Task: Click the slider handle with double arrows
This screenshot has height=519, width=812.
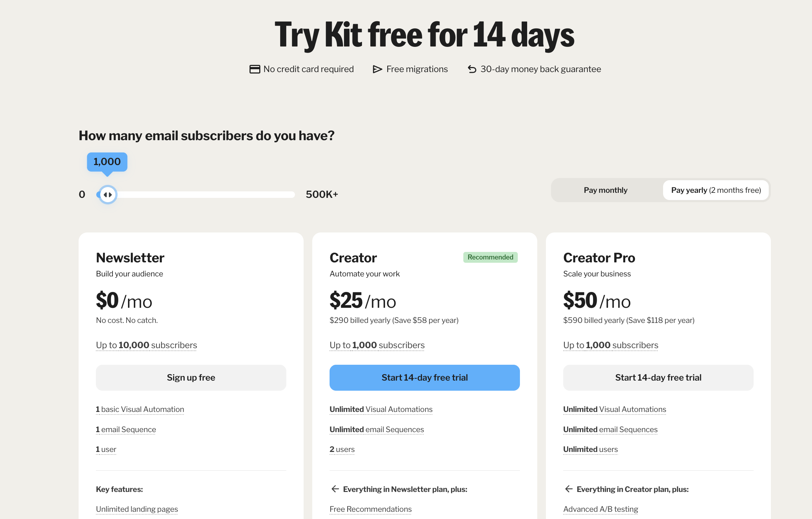Action: pos(108,195)
